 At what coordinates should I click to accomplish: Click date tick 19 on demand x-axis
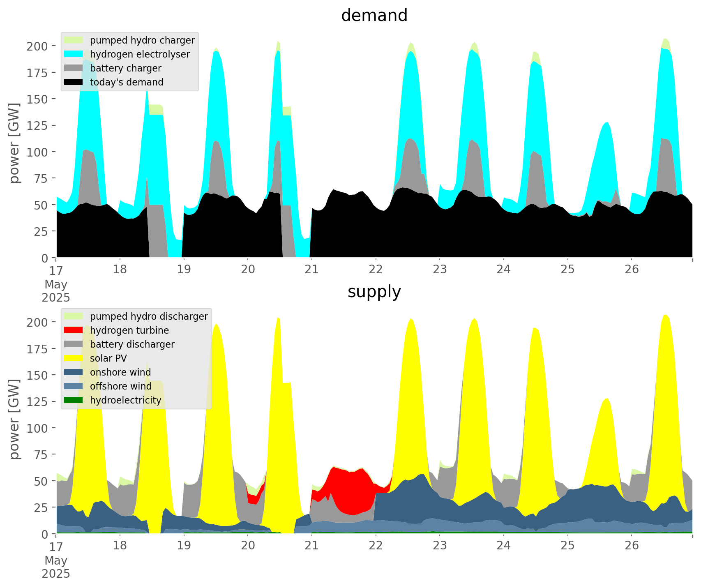coord(184,270)
